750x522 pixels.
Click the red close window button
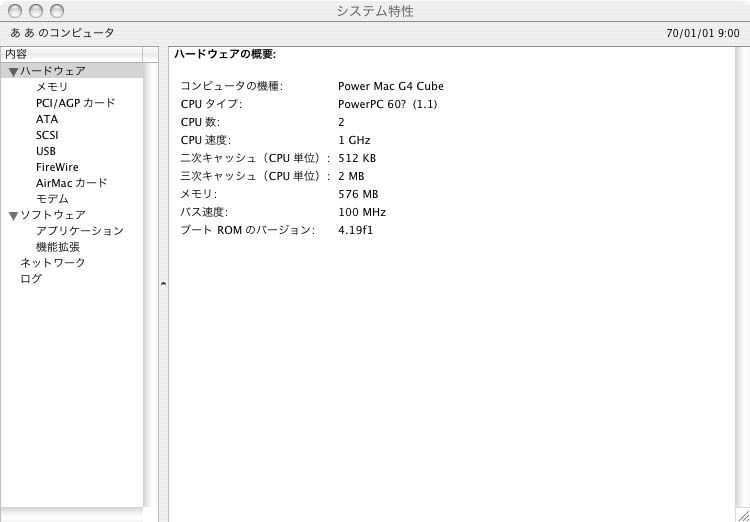click(15, 11)
